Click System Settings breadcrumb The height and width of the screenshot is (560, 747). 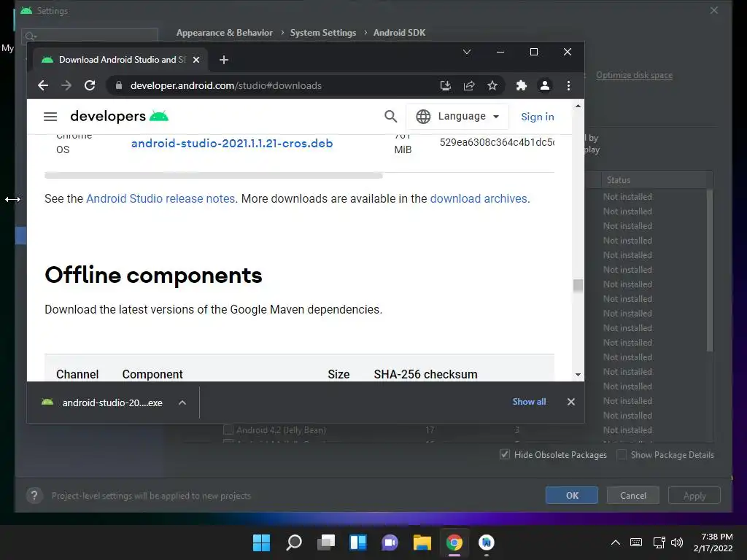[323, 33]
